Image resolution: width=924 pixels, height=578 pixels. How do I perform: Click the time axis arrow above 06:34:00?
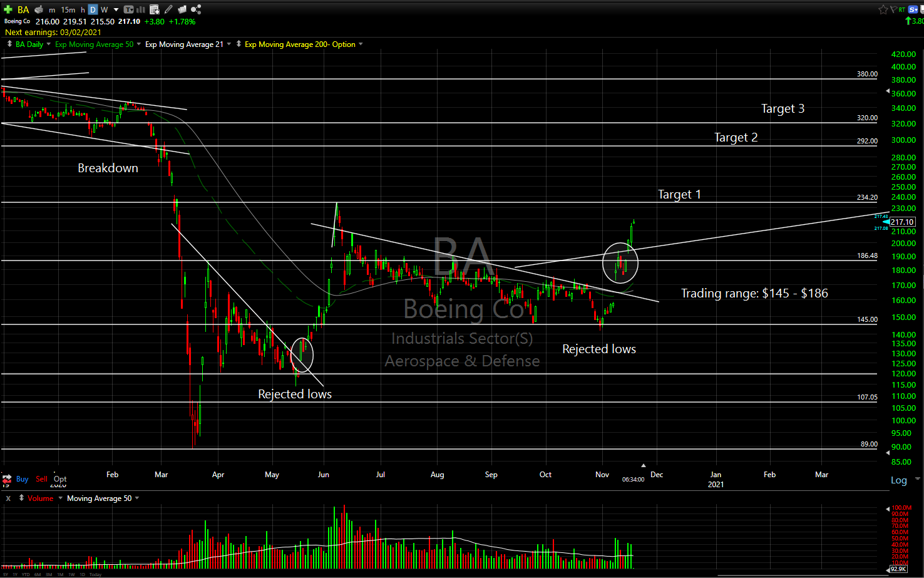click(x=643, y=465)
